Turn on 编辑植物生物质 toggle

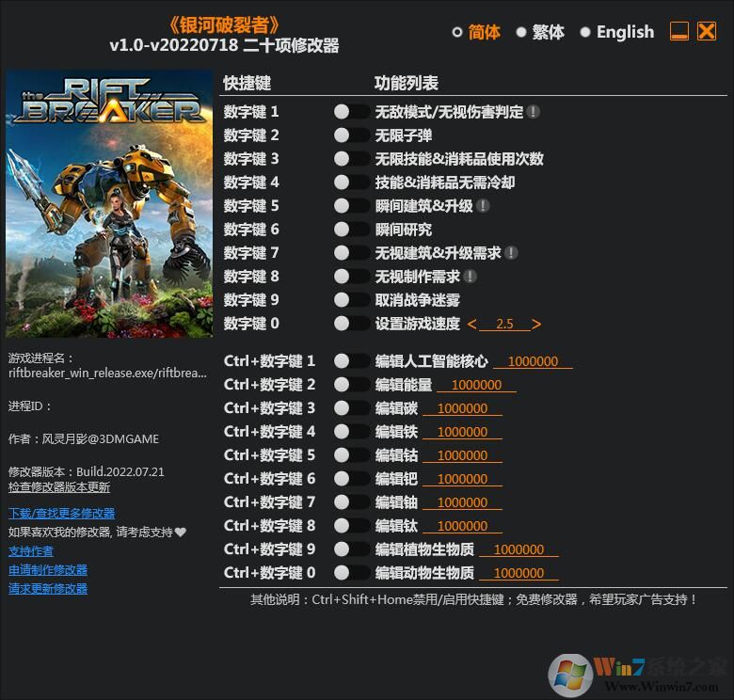coord(352,549)
